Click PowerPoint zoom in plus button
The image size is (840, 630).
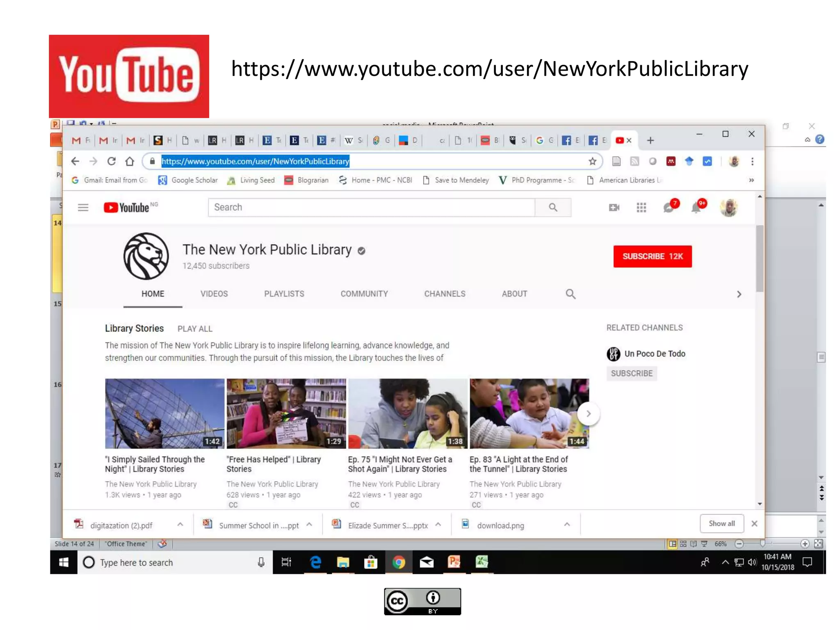tap(805, 544)
